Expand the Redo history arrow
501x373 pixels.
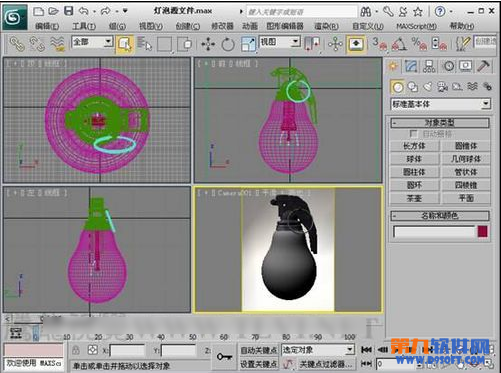117,12
